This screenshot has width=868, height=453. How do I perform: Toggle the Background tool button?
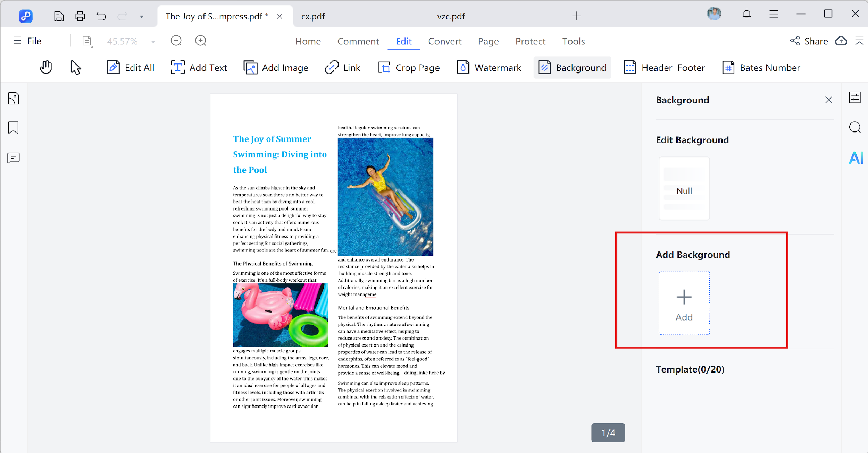pos(572,68)
